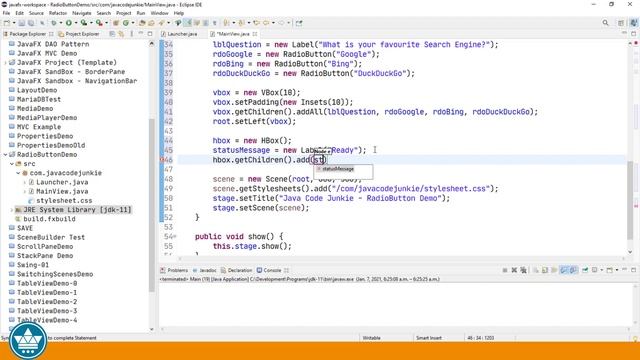Open the Debug button dropdown arrow
This screenshot has width=640, height=360.
pyautogui.click(x=61, y=23)
